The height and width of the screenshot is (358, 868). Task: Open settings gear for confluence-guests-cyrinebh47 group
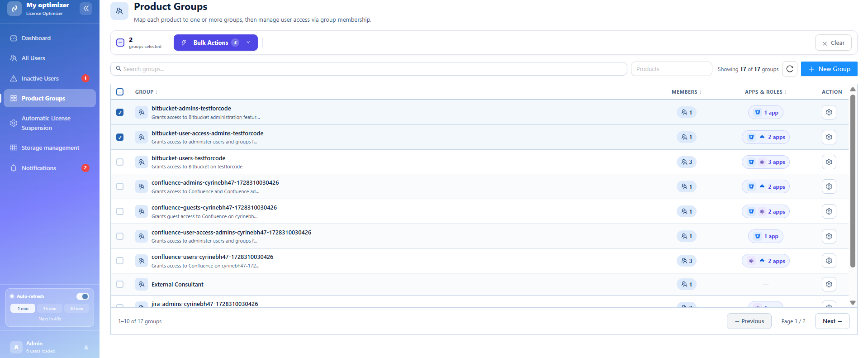point(829,211)
